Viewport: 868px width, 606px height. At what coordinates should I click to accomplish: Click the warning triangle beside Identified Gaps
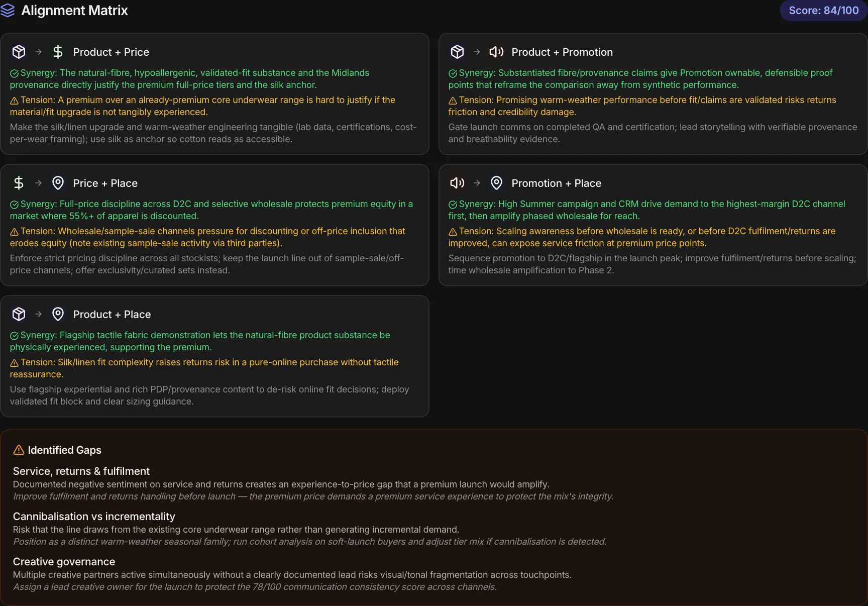19,450
